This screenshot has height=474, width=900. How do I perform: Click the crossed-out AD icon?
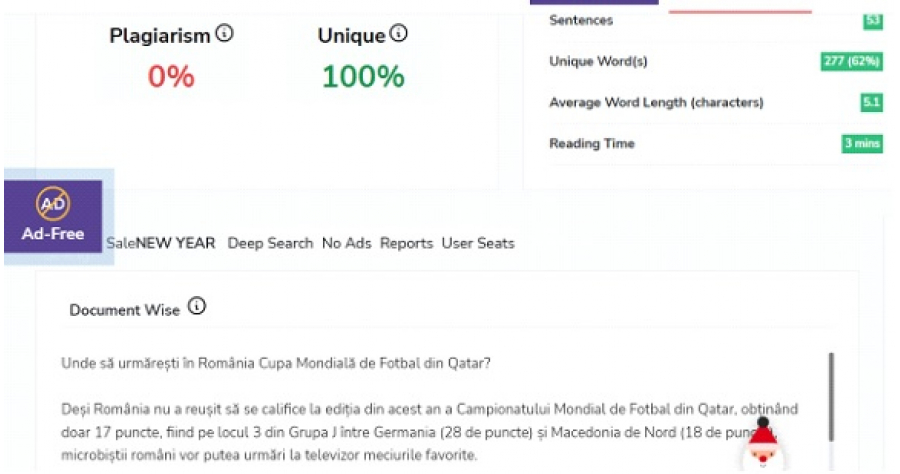53,204
